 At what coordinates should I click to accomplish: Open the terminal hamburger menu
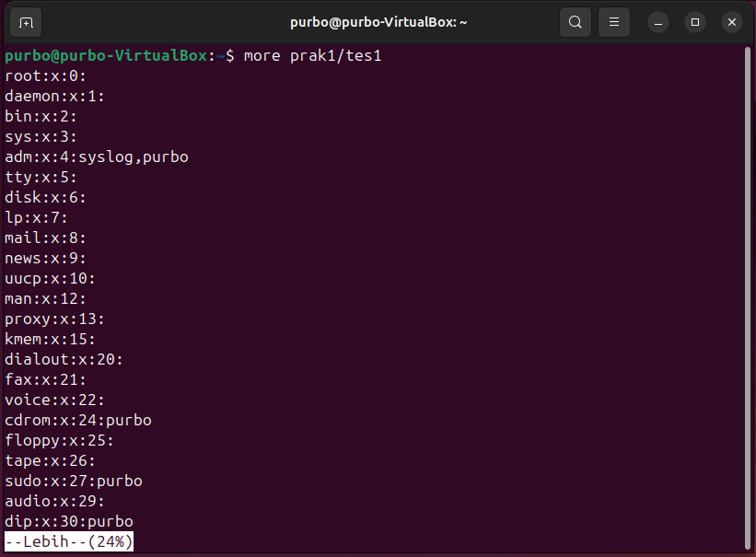pyautogui.click(x=614, y=22)
